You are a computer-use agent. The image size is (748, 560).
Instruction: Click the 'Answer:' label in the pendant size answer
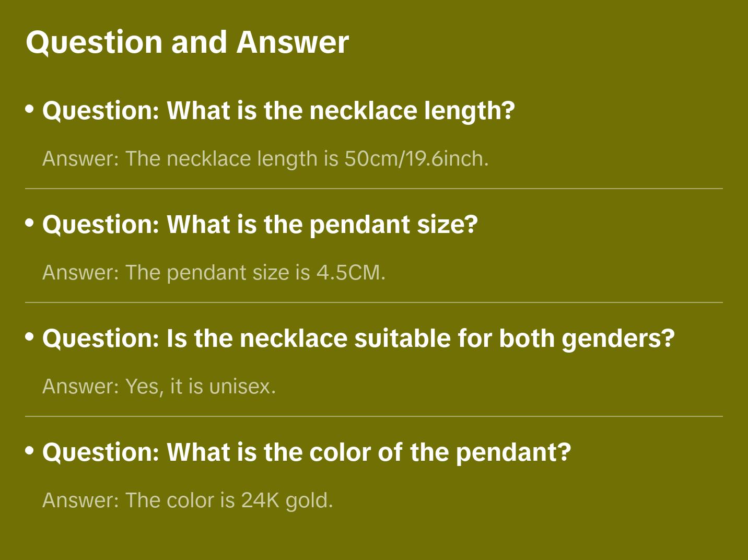click(x=81, y=273)
